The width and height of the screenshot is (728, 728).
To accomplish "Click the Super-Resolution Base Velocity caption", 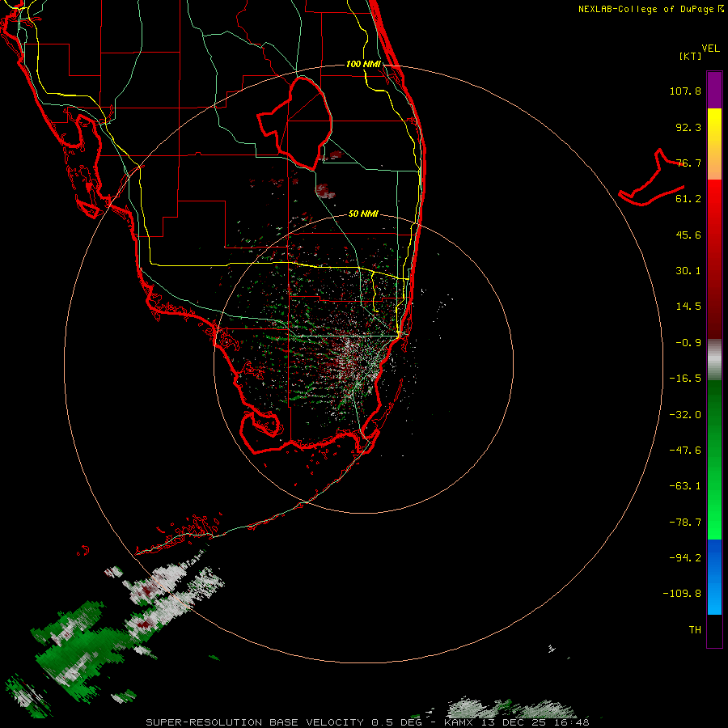I will point(367,722).
